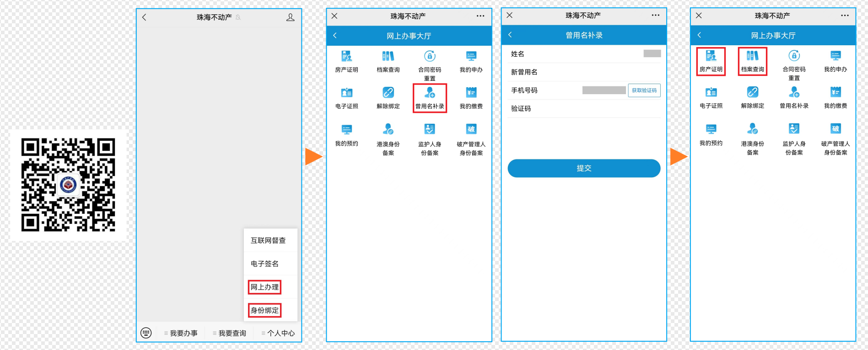The width and height of the screenshot is (868, 350).
Task: Tap the user profile icon beside 珠海不动产
Action: tap(290, 17)
